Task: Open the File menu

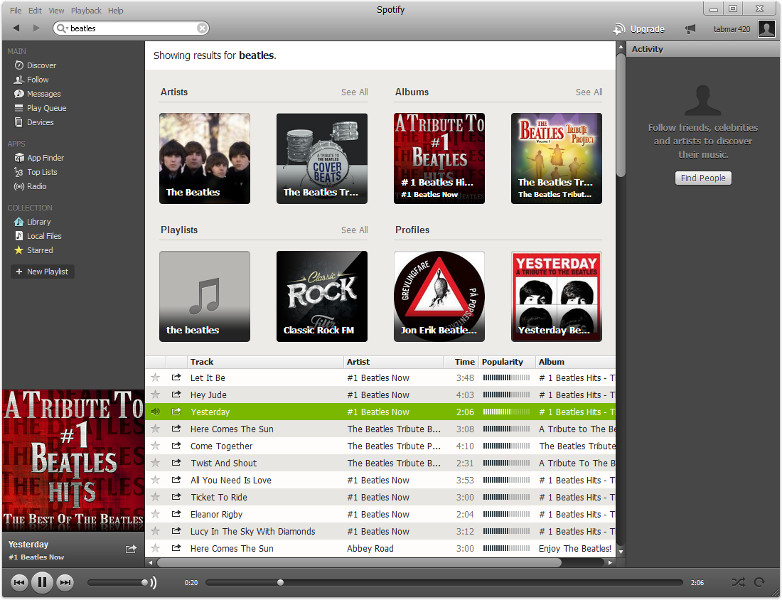Action: tap(15, 10)
